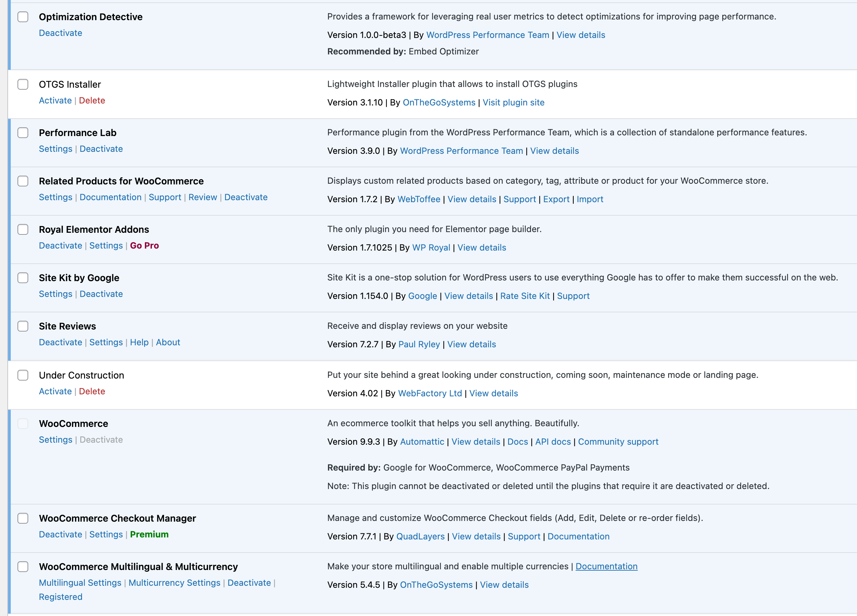Select Related Products for WooCommerce checkbox

click(x=23, y=181)
